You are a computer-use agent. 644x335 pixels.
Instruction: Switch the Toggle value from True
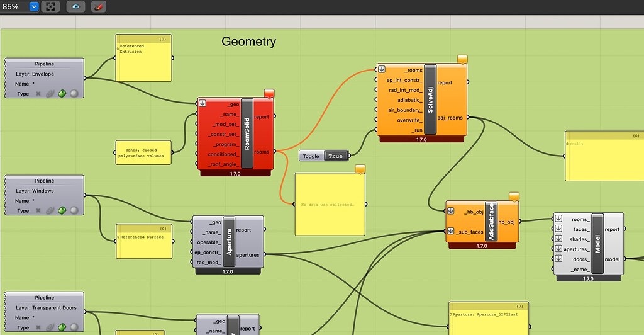click(x=335, y=156)
